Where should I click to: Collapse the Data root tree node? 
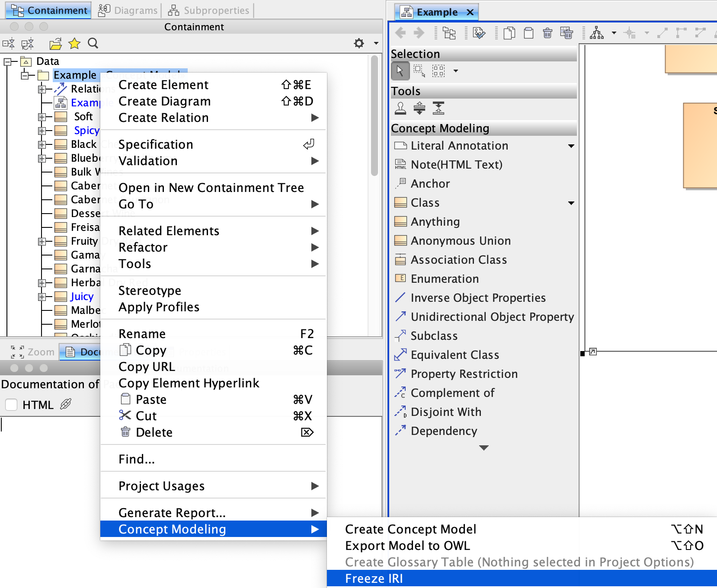click(8, 62)
